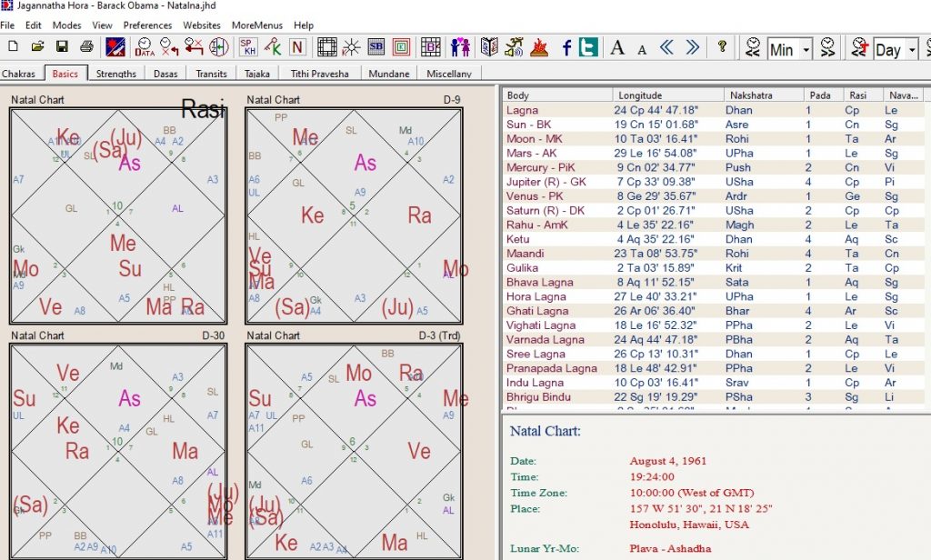Image resolution: width=931 pixels, height=560 pixels.
Task: Click the SP KH toolbar icon
Action: [x=247, y=47]
